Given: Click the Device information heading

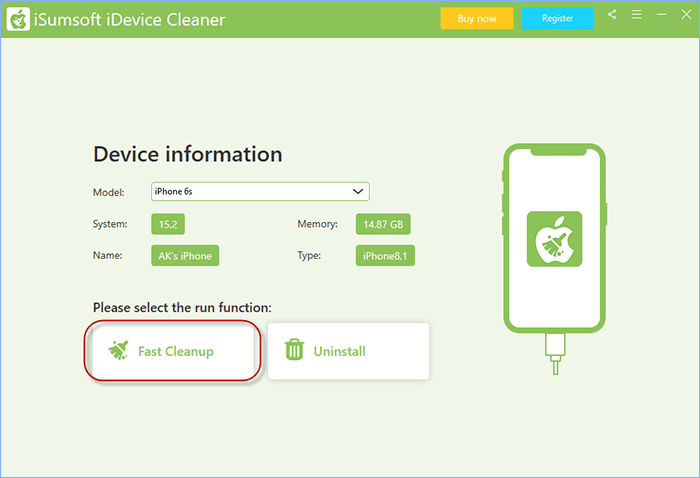Looking at the screenshot, I should coord(188,154).
